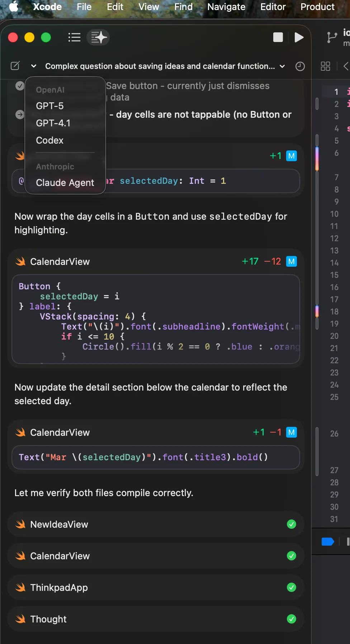350x644 pixels.
Task: Open the Apple menu
Action: (14, 6)
